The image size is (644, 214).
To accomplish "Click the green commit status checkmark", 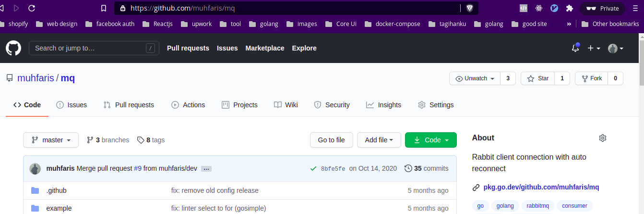I will (x=313, y=169).
